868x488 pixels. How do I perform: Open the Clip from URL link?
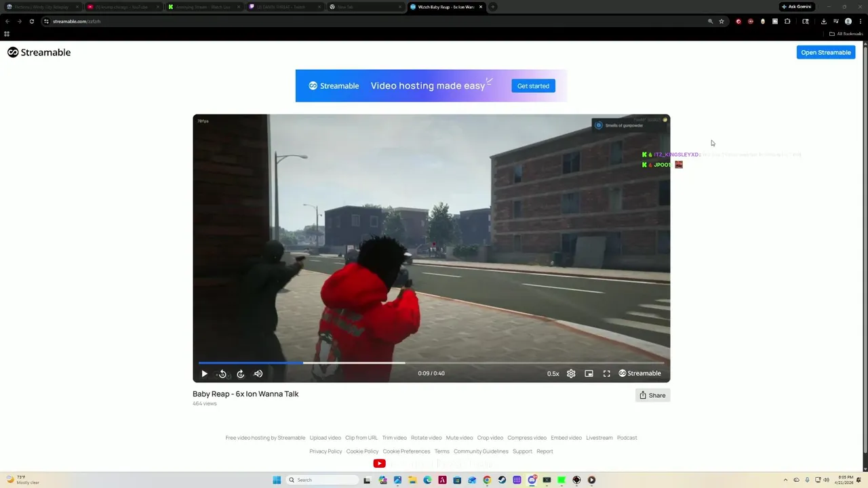361,438
